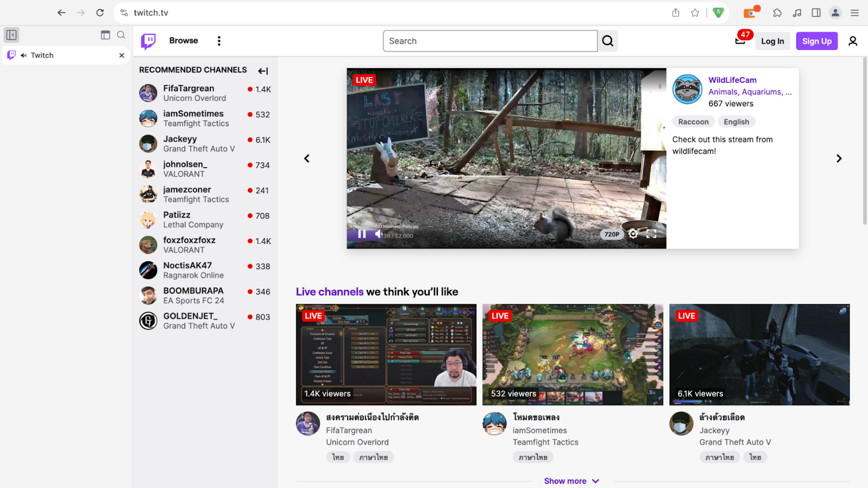The height and width of the screenshot is (488, 868).
Task: Open johnolsen_ VALORANT channel
Action: point(205,169)
